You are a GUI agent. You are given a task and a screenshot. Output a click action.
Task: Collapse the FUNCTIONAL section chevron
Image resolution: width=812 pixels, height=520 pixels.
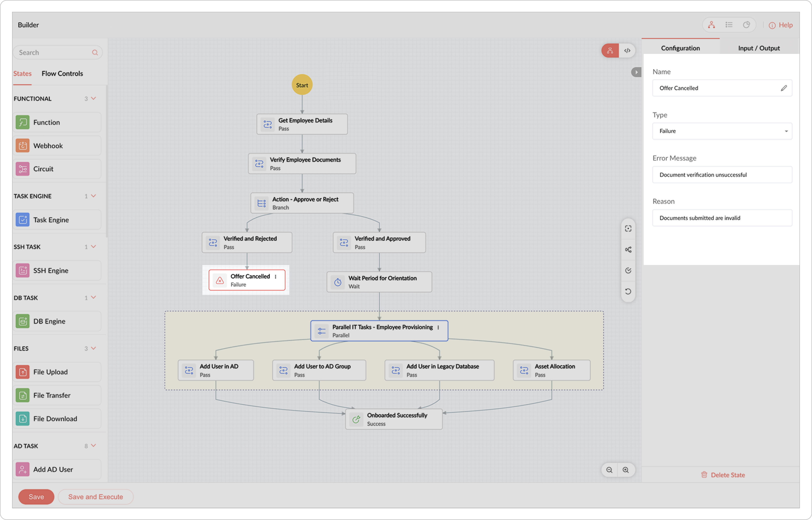coord(94,99)
